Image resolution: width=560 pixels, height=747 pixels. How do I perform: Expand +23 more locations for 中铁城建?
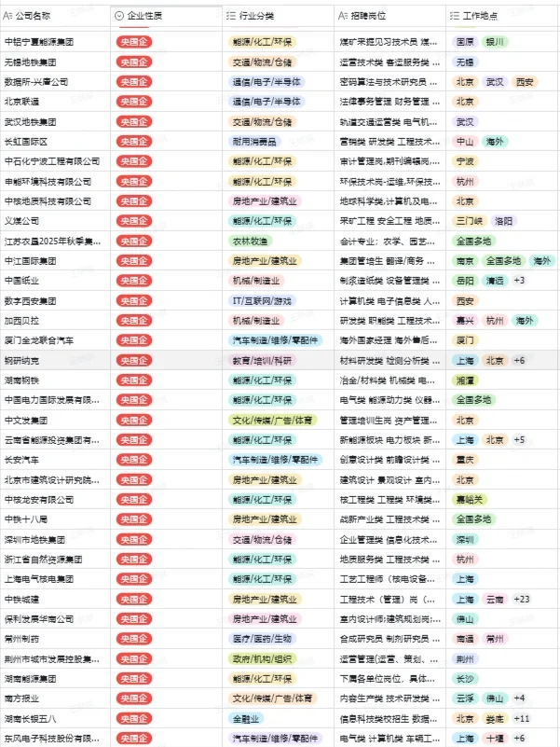coord(522,600)
